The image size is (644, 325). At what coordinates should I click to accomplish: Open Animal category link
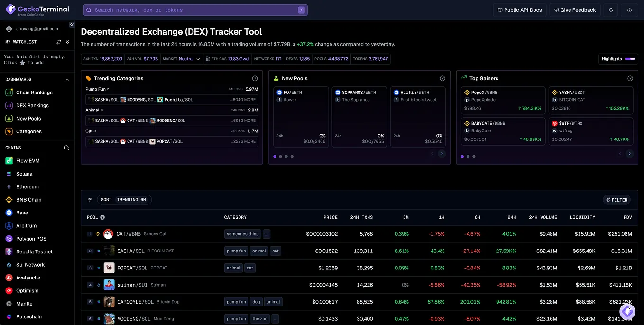click(x=94, y=110)
